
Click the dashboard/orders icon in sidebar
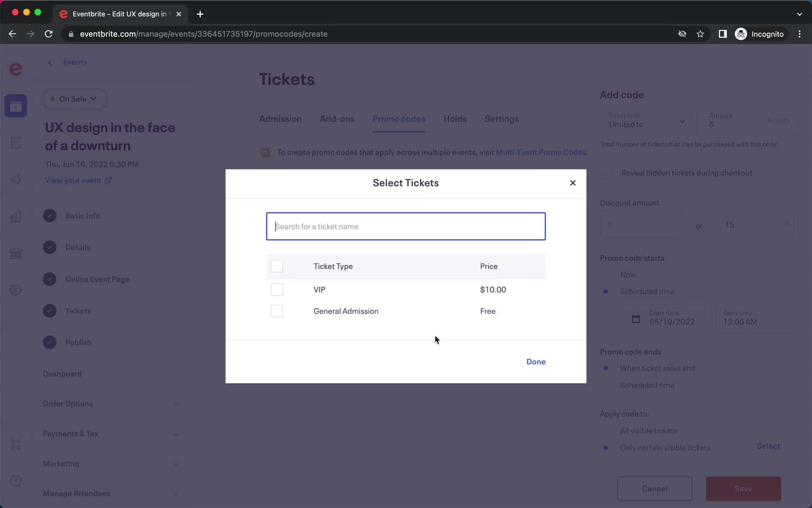coord(16,143)
